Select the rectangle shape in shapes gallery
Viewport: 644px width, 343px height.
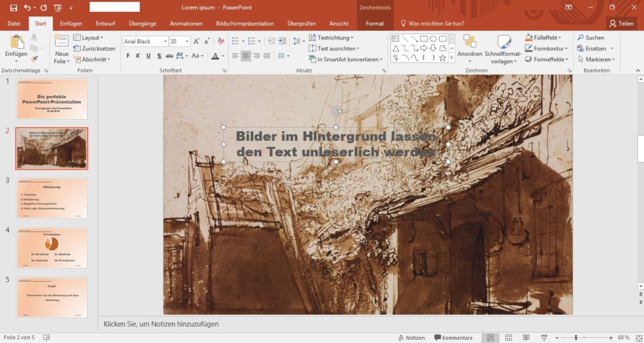tap(424, 39)
